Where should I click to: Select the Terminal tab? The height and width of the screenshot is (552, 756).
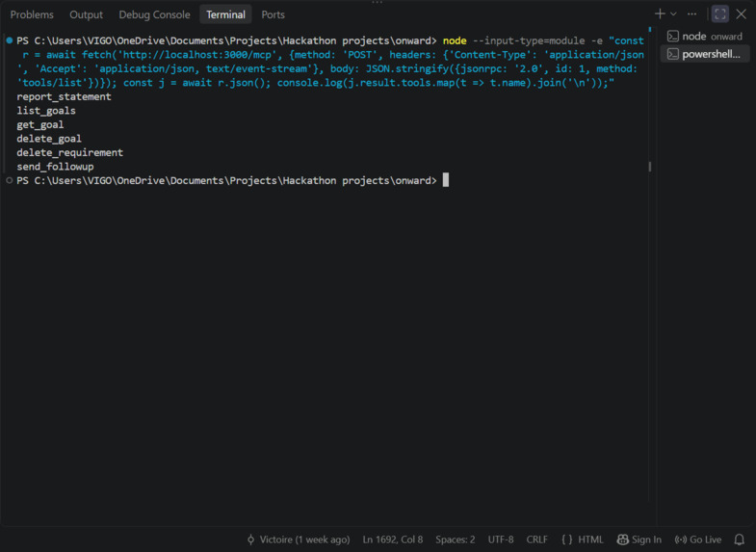click(x=225, y=14)
